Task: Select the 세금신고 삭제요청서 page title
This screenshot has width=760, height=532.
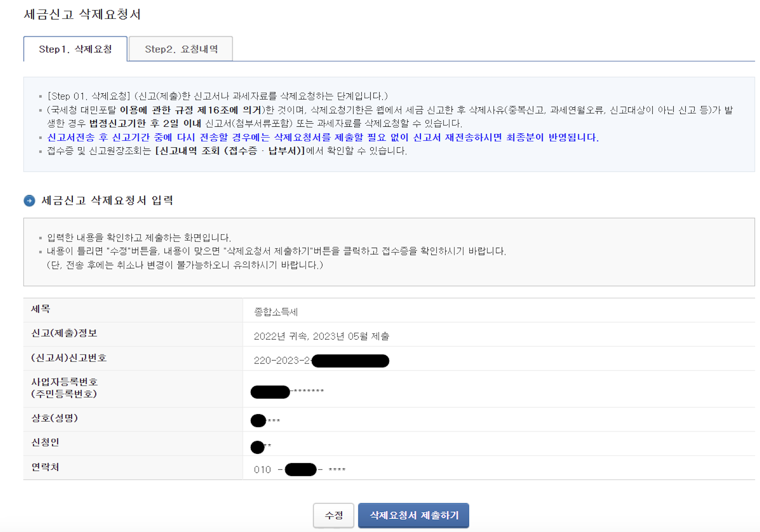Action: tap(82, 14)
